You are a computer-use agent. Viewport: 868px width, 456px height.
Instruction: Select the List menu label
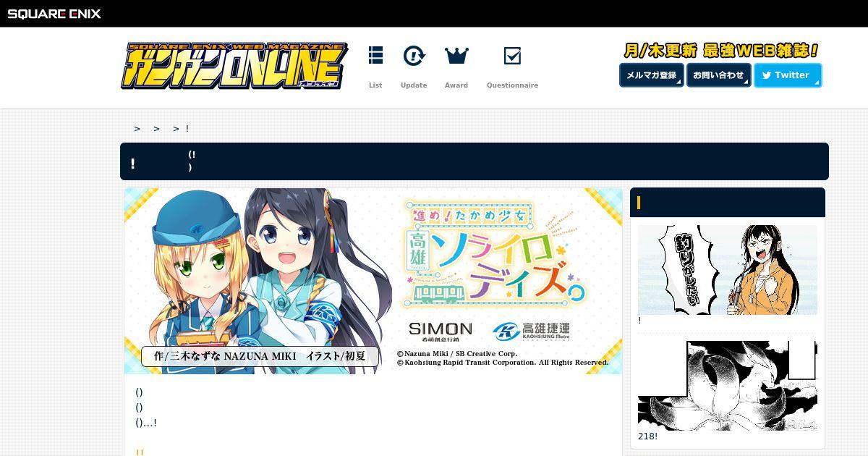click(x=375, y=85)
